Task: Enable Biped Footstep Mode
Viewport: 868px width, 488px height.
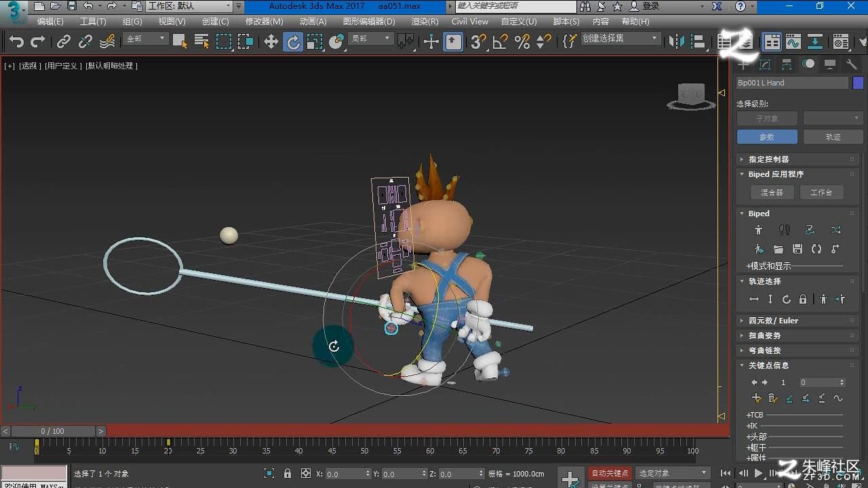Action: click(785, 230)
